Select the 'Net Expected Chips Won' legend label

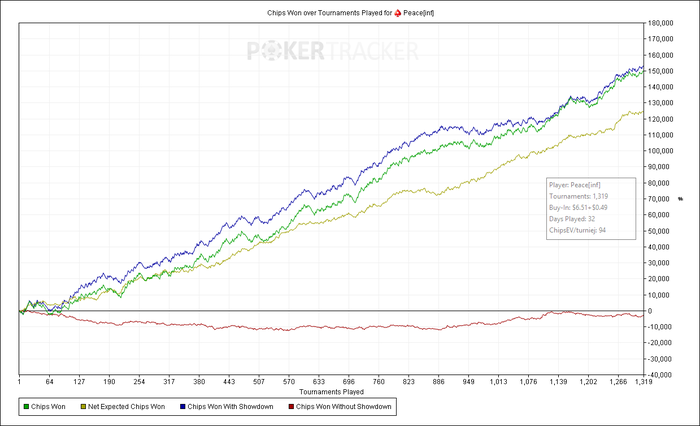(x=126, y=407)
